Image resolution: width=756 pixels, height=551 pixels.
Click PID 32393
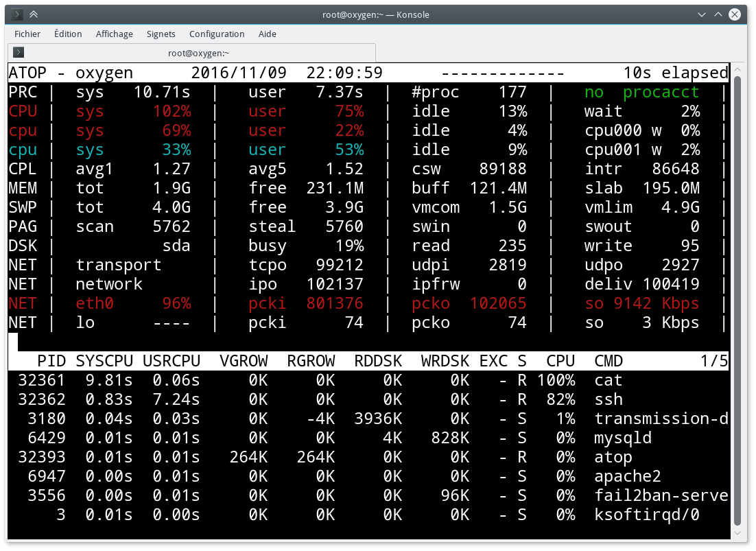click(41, 457)
